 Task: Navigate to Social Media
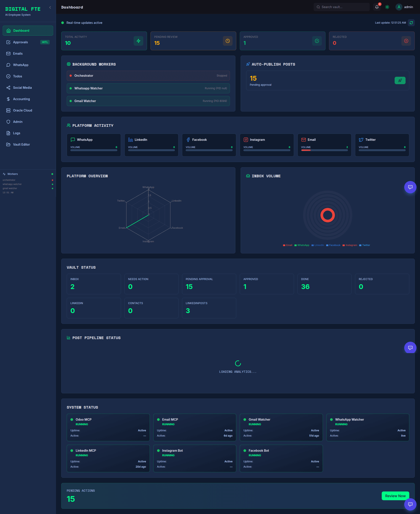click(x=28, y=87)
